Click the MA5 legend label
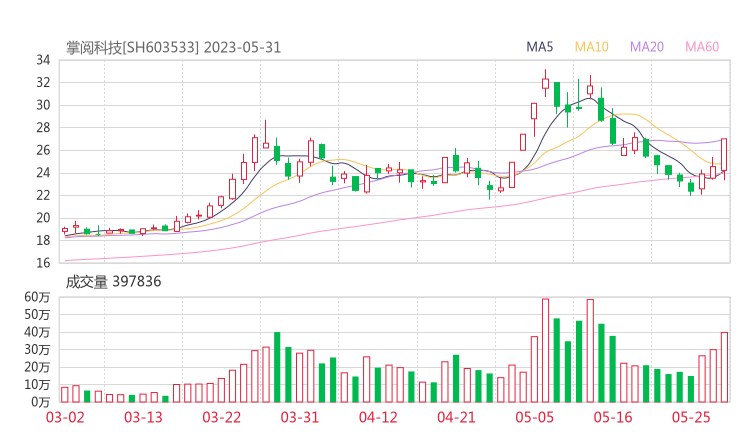The width and height of the screenshot is (740, 440). (x=539, y=47)
